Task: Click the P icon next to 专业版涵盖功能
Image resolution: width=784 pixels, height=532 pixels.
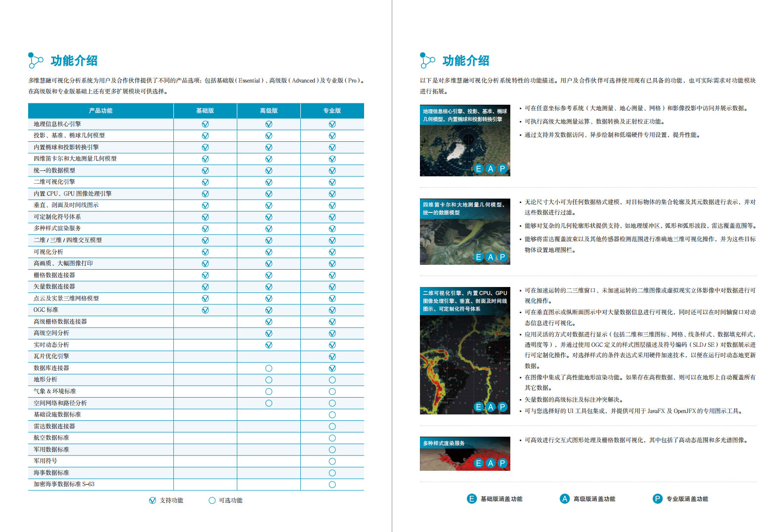Action: point(658,499)
